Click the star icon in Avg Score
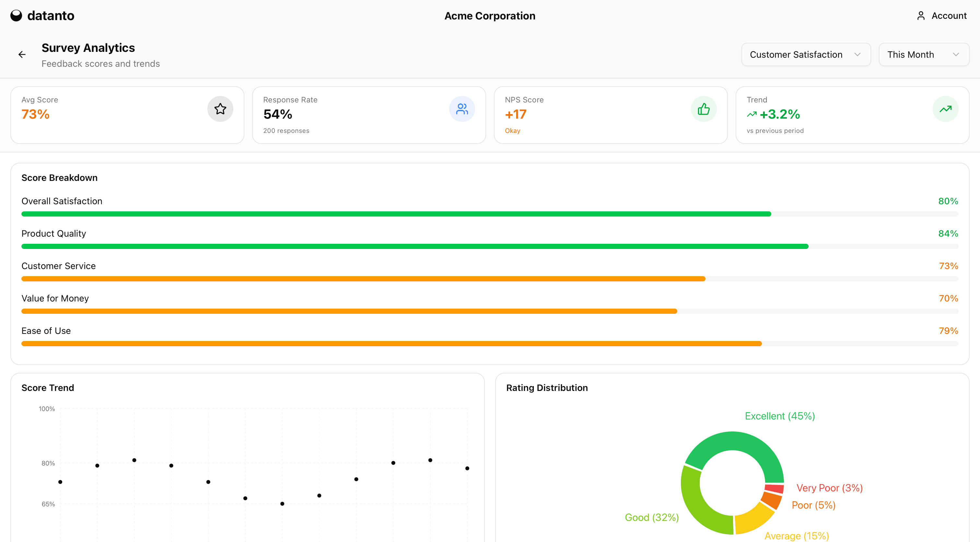 click(220, 109)
